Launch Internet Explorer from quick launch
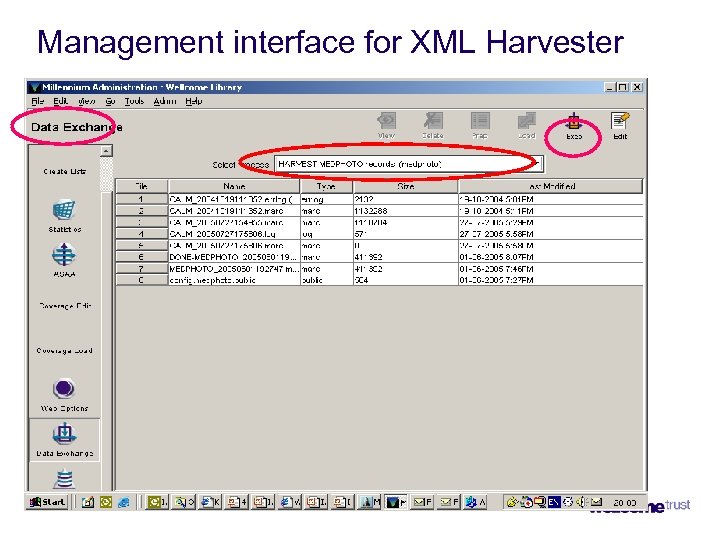Screen dimensions: 720x540 click(123, 502)
